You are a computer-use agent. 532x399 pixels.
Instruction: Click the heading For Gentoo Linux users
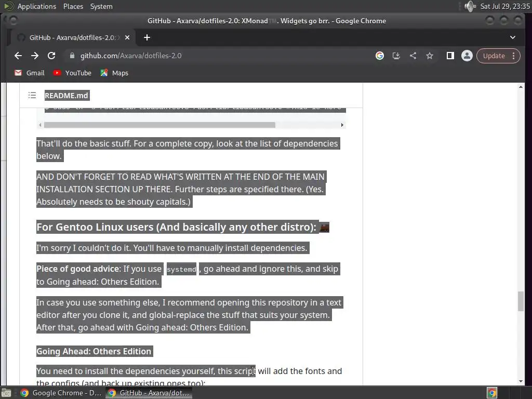(x=177, y=227)
